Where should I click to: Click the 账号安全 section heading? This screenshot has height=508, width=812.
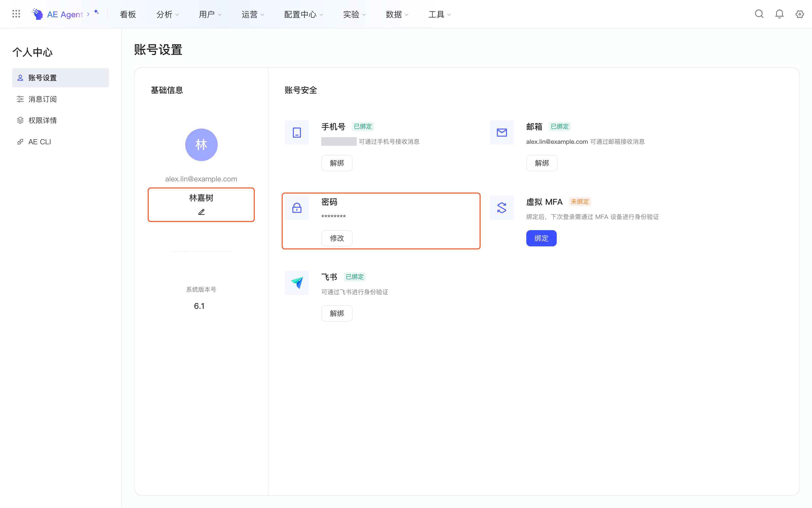301,90
